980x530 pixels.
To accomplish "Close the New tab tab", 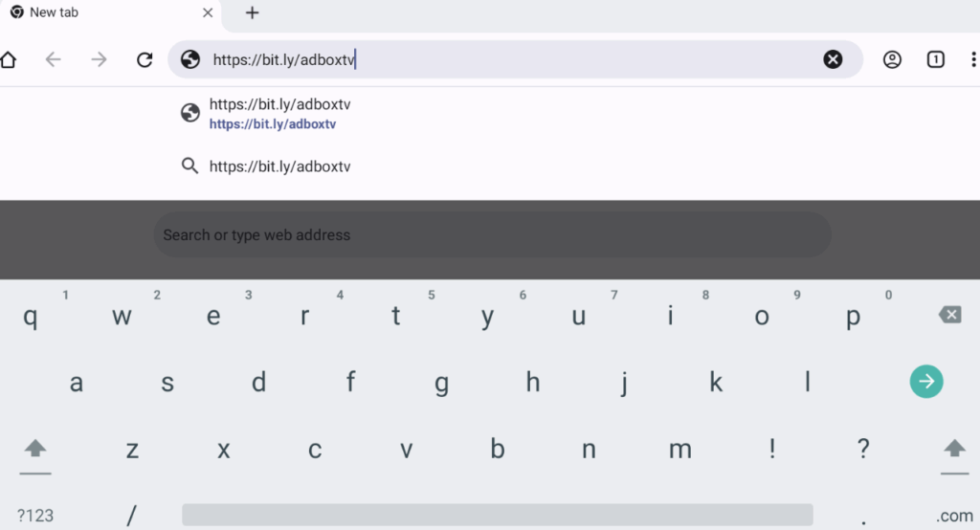I will (x=208, y=13).
